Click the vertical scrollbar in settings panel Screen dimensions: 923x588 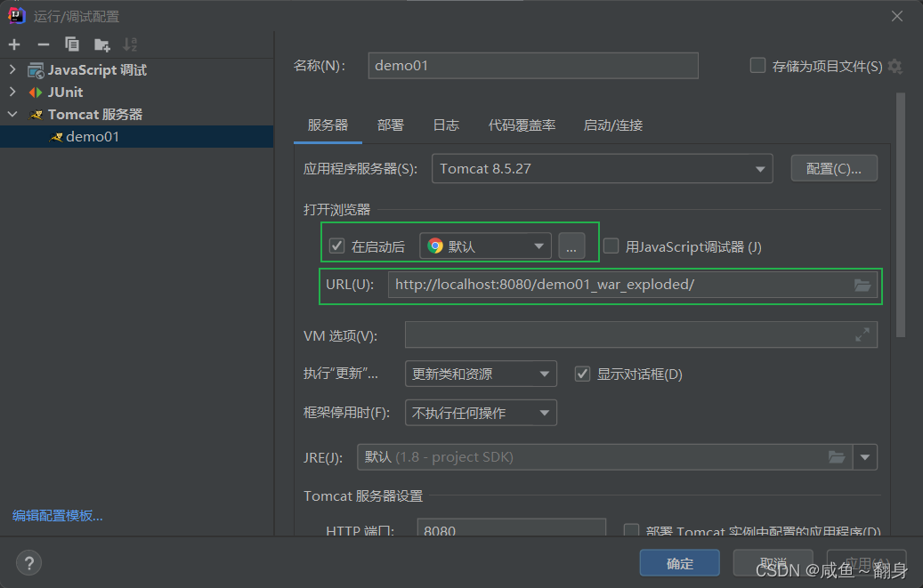(901, 215)
